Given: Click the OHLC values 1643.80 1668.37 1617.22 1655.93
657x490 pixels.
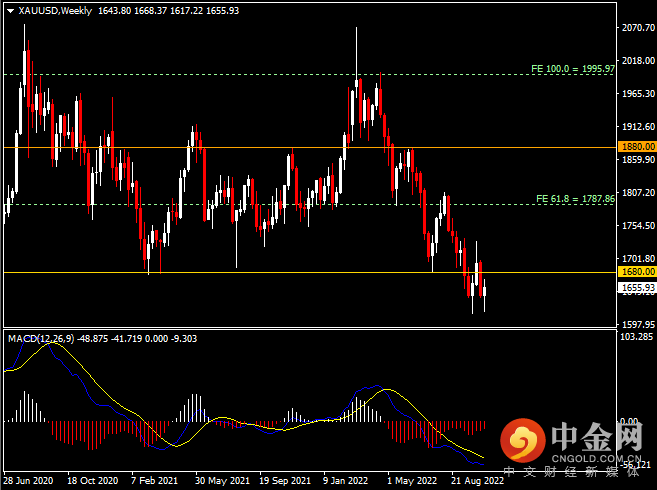Looking at the screenshot, I should [168, 11].
